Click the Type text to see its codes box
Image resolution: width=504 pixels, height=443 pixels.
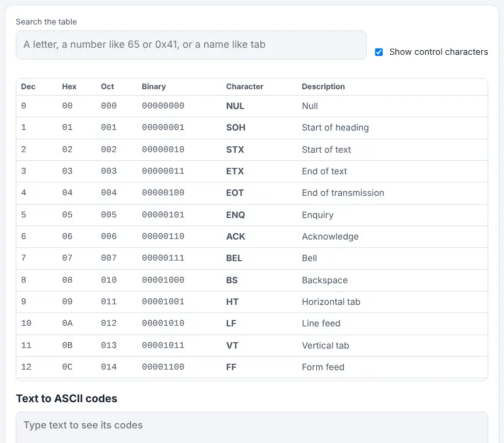pos(252,427)
